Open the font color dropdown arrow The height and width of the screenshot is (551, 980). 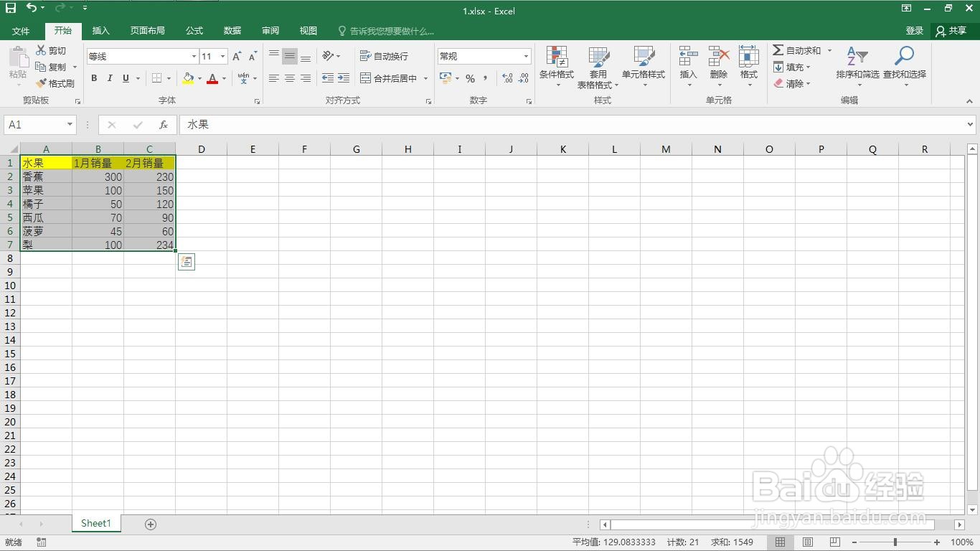[224, 78]
